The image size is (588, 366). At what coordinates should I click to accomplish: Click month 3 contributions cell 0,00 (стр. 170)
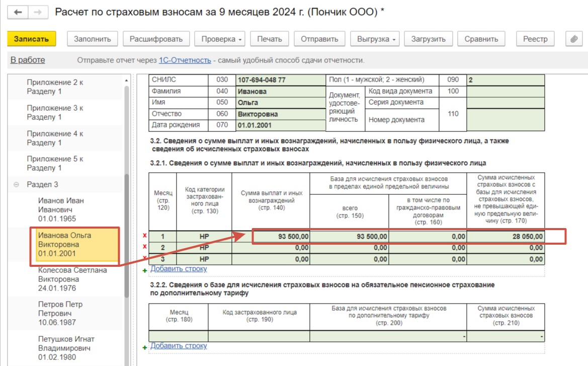506,259
